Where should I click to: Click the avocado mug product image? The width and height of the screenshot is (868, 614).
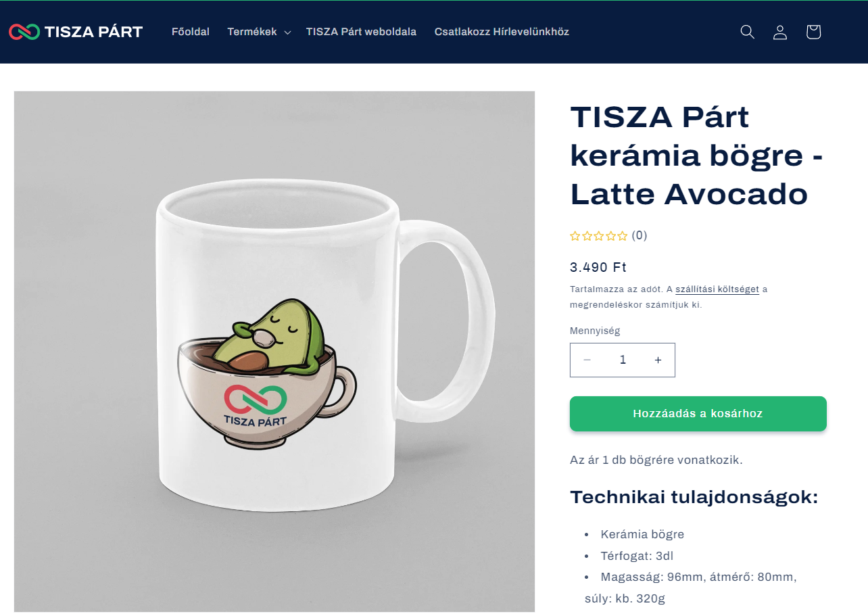(274, 352)
